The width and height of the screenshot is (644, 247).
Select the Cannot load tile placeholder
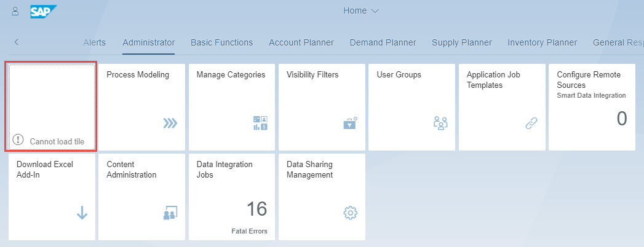coord(51,107)
